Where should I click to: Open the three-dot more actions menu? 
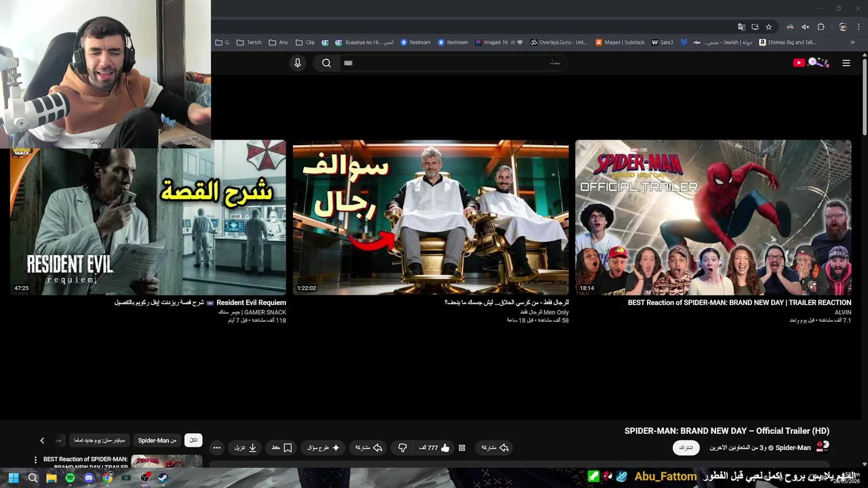coord(217,448)
